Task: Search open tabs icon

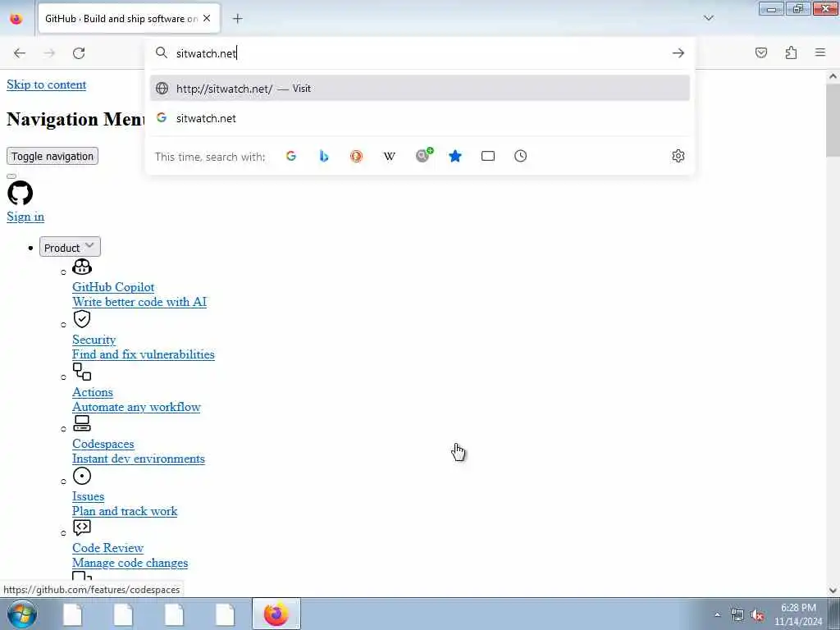Action: 488,156
